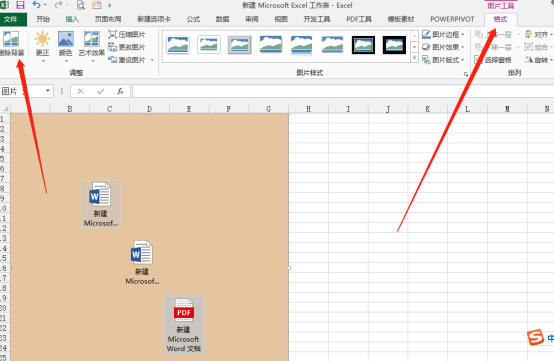Switch to the 插入 (Insert) tab

(x=72, y=19)
